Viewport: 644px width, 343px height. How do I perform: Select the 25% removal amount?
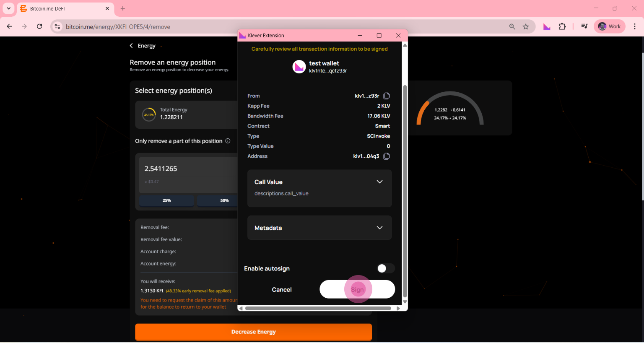tap(166, 200)
